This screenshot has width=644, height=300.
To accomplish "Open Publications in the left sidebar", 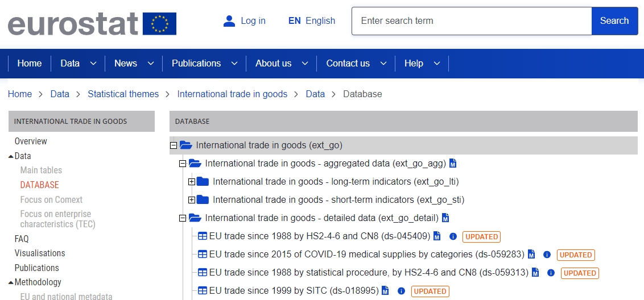I will pyautogui.click(x=36, y=268).
